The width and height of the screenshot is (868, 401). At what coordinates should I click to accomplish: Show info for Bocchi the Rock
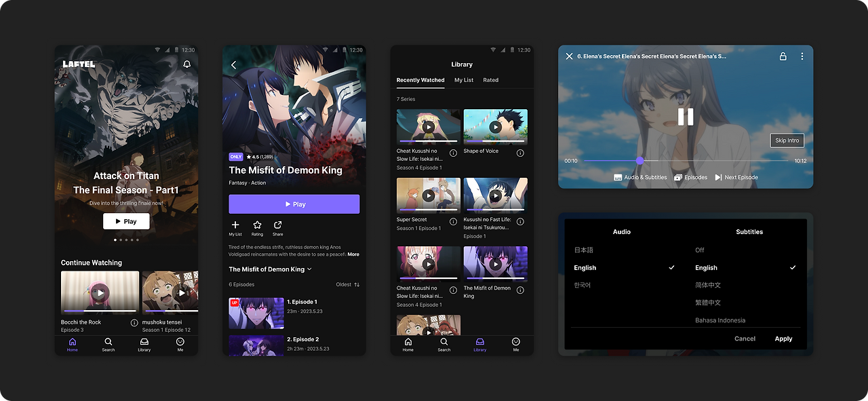pyautogui.click(x=134, y=322)
